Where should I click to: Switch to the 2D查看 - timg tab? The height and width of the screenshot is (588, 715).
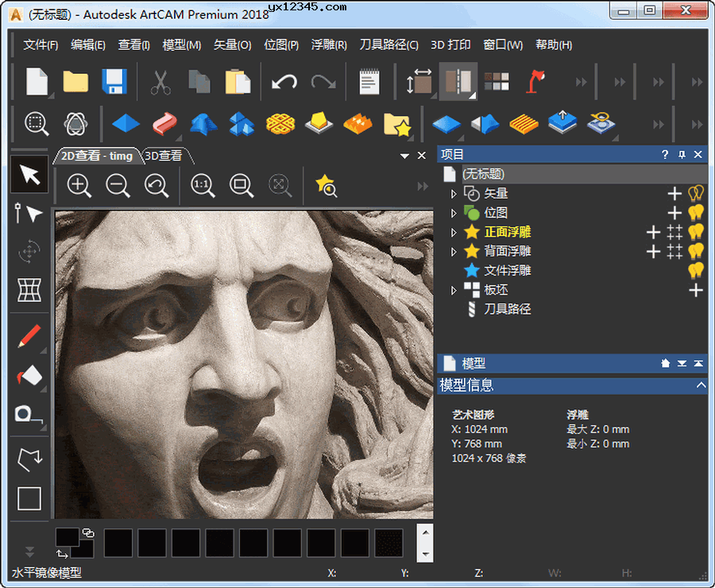pos(97,156)
